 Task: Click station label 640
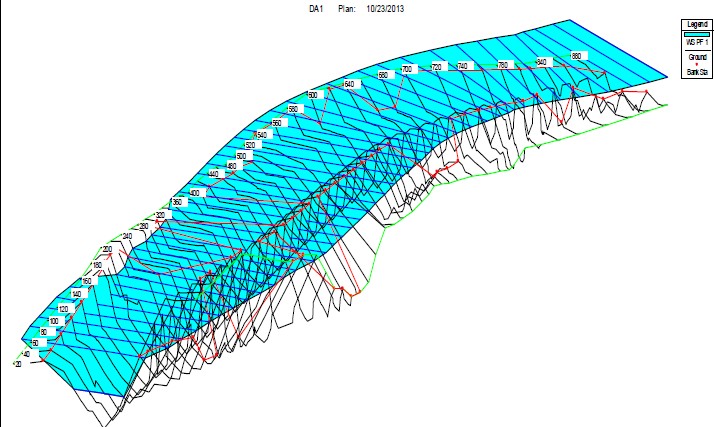click(x=349, y=84)
